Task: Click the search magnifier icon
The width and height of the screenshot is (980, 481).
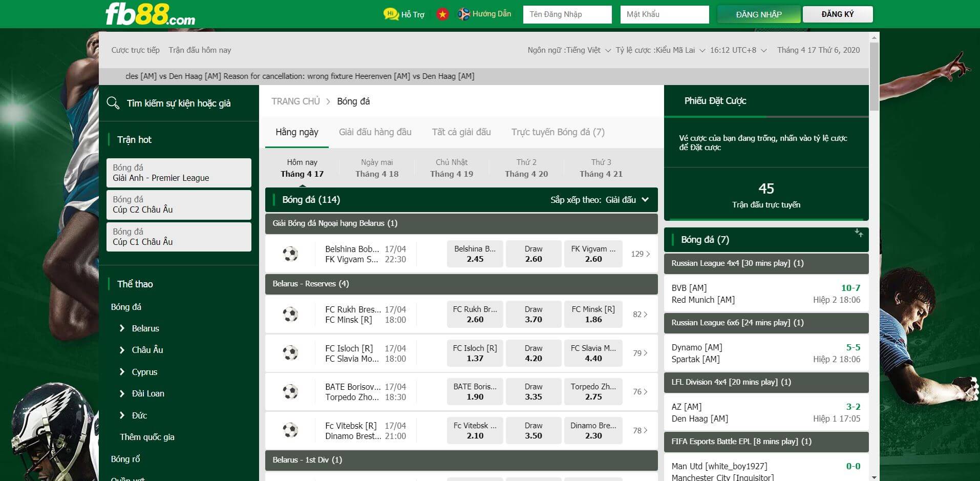Action: pyautogui.click(x=113, y=103)
